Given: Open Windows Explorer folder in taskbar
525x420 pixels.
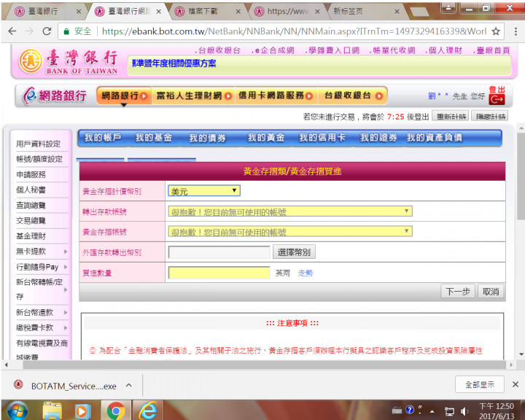Looking at the screenshot, I should point(52,410).
